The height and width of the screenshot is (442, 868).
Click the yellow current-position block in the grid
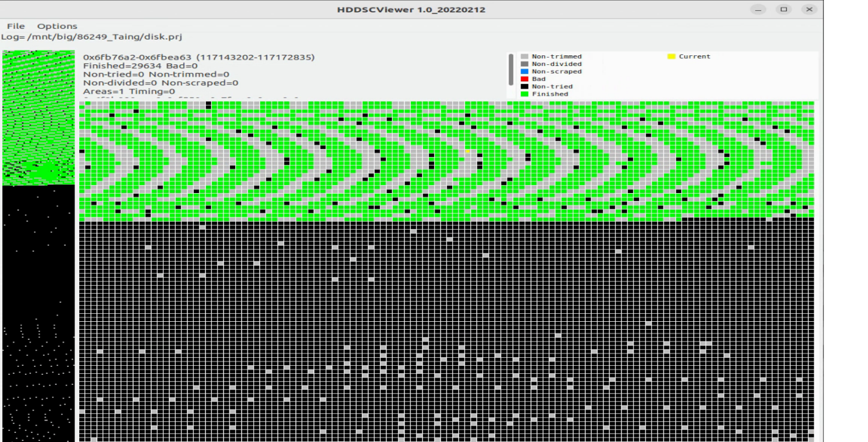468,151
